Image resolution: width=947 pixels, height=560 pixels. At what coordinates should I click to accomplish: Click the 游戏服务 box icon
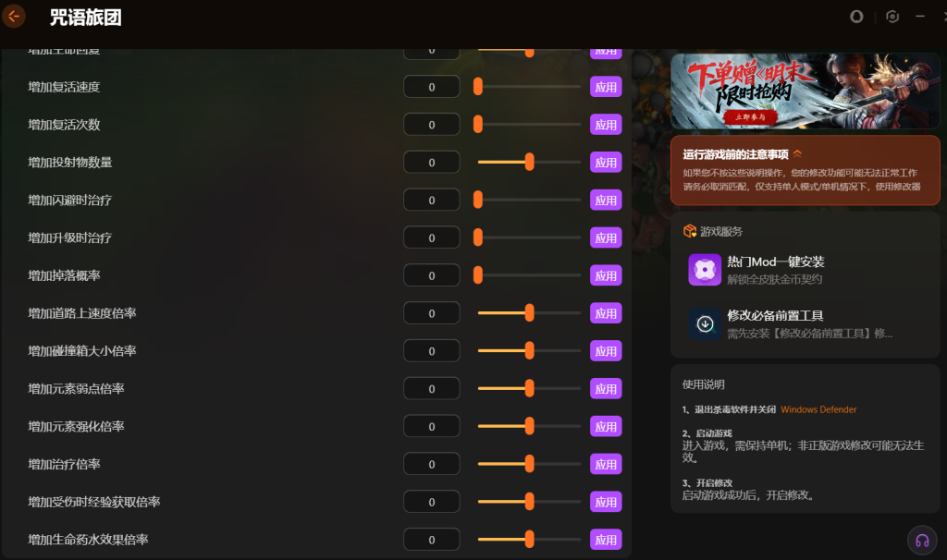[690, 231]
